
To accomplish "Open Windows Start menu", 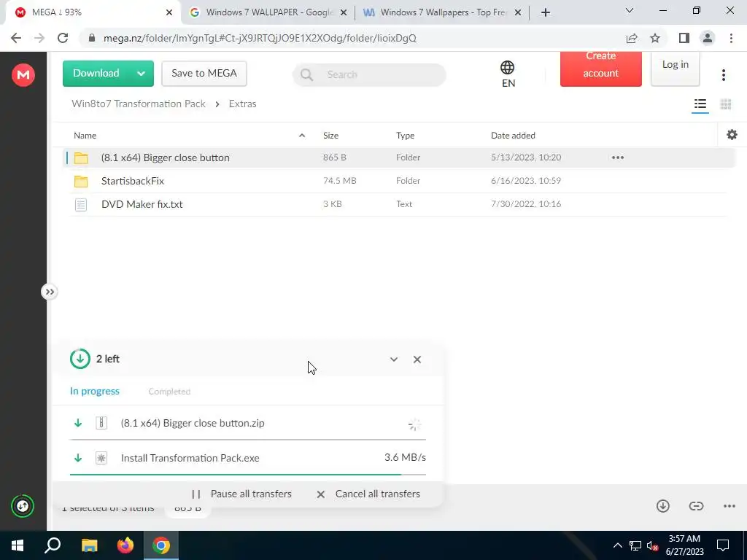I will (x=18, y=545).
